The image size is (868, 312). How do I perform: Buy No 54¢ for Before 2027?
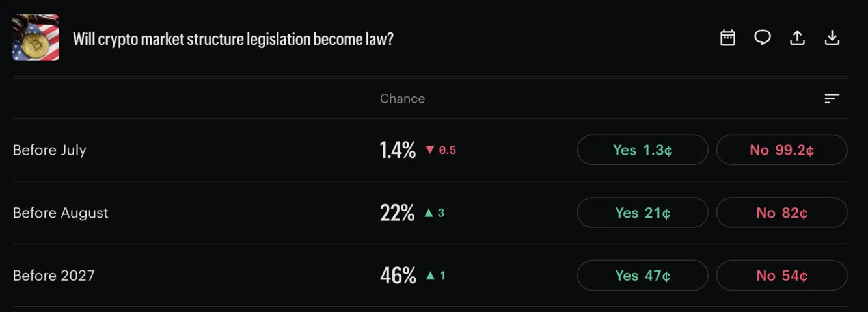(x=781, y=276)
